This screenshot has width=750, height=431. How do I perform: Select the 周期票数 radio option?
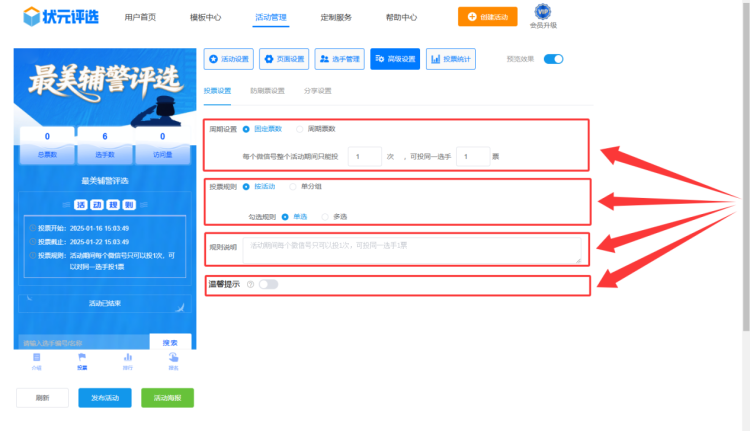coord(301,129)
